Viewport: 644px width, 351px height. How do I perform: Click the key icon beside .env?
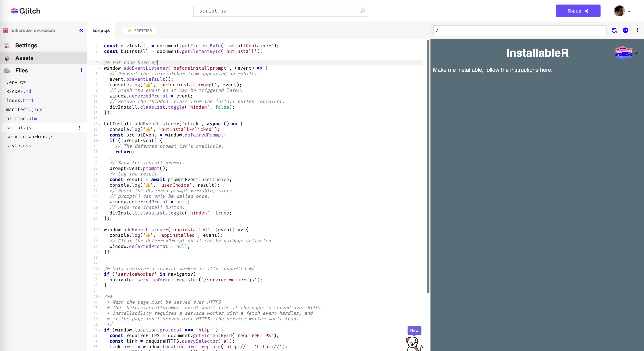pyautogui.click(x=23, y=82)
